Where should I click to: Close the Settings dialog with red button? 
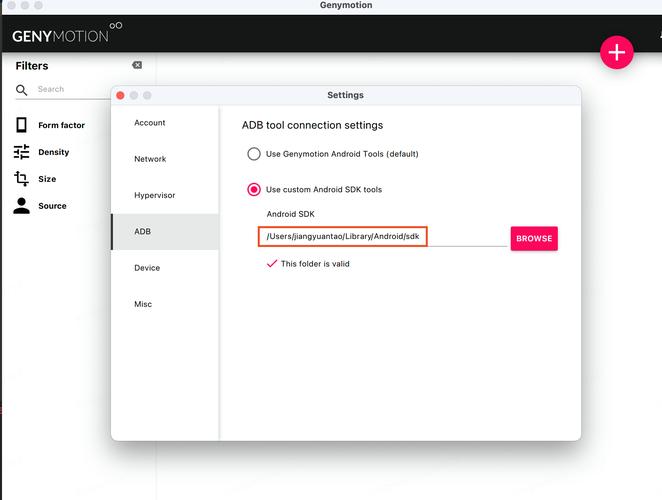click(x=120, y=95)
